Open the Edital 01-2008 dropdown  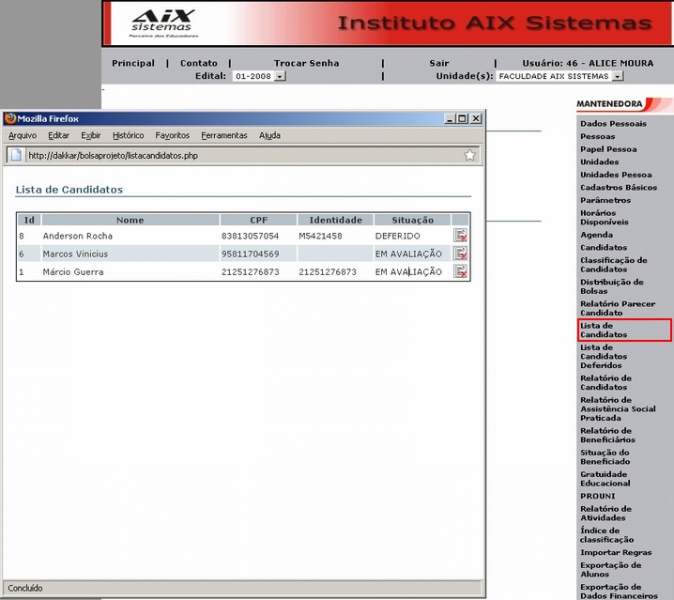click(280, 76)
